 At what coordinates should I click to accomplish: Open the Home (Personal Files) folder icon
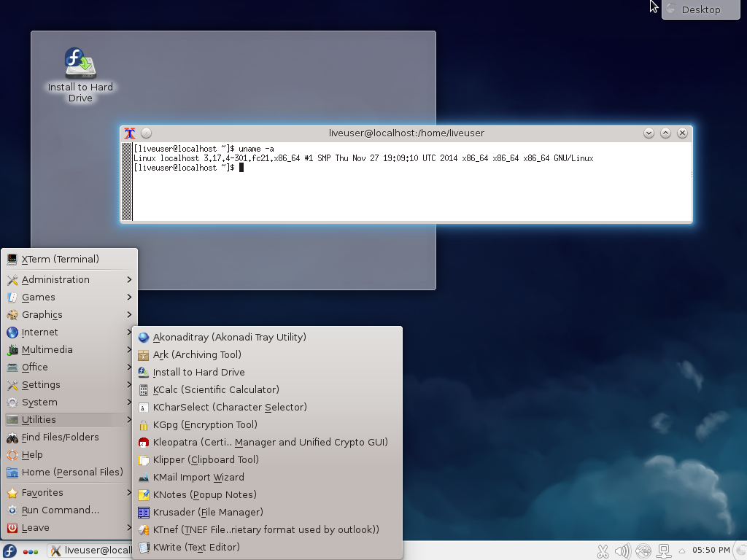[12, 472]
